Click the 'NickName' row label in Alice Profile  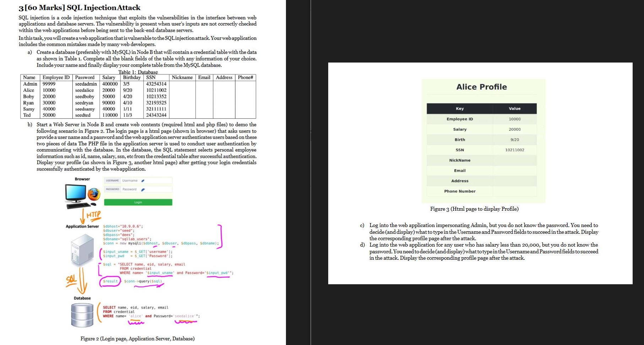(460, 160)
